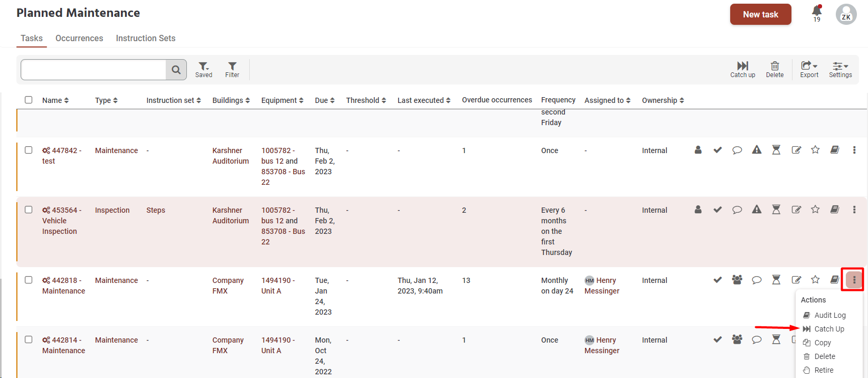This screenshot has height=378, width=868.
Task: Switch to the Occurrences tab
Action: click(79, 38)
